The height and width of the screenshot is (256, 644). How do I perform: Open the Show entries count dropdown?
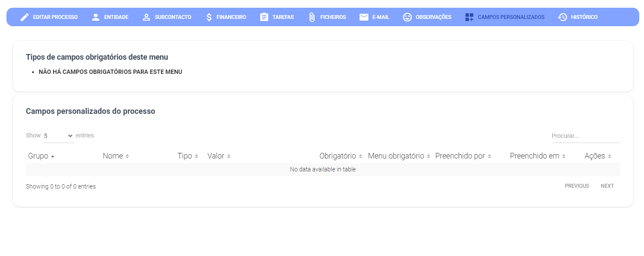(x=58, y=136)
